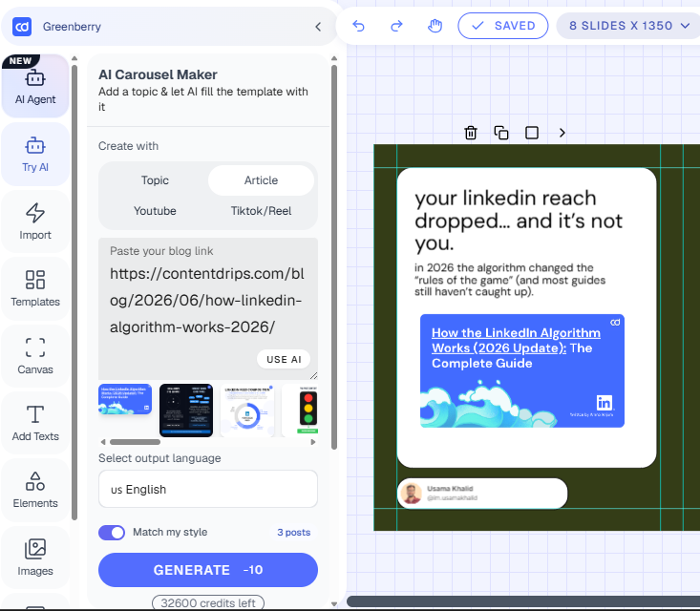Viewport: 700px width, 611px height.
Task: Click the redo arrow
Action: point(396,26)
